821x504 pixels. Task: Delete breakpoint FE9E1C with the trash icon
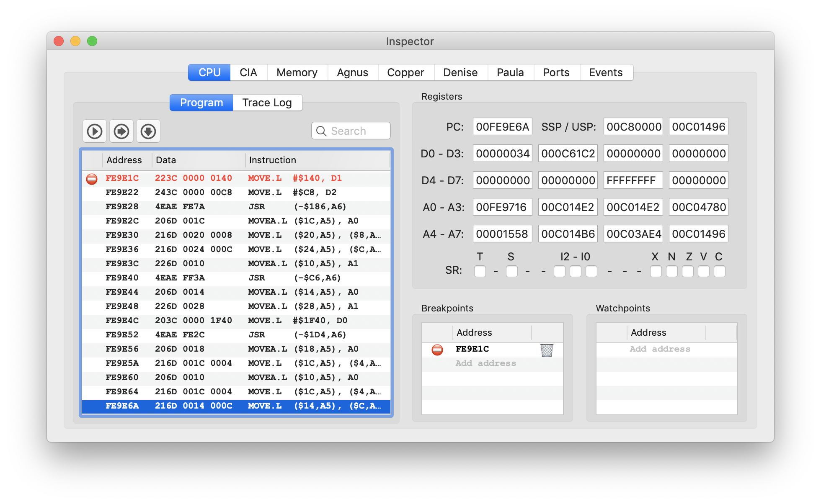[x=547, y=350]
